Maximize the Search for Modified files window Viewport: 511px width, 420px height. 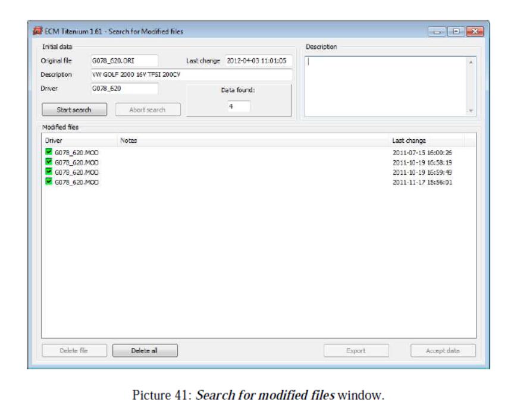tap(456, 32)
